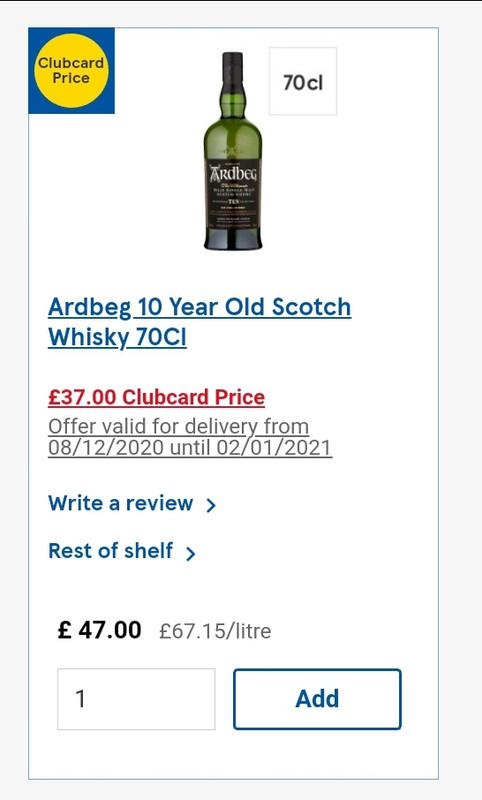The image size is (482, 800).
Task: Add whisky to basket with Add button
Action: point(317,699)
